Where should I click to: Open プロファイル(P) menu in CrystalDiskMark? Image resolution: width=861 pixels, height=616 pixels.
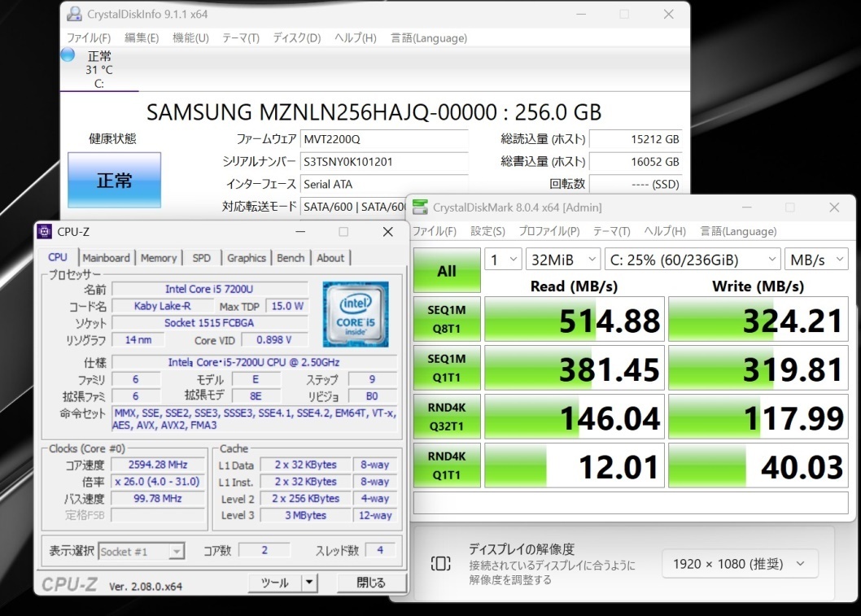(x=549, y=231)
